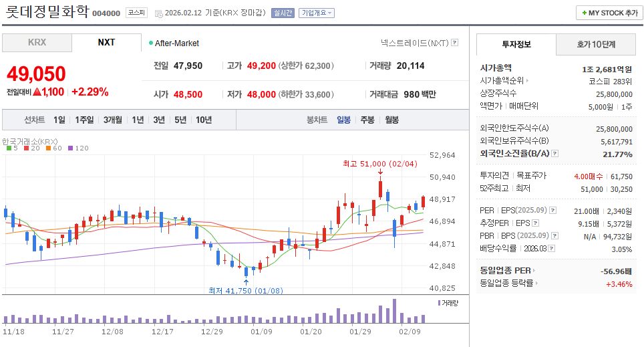
Task: Click 거래량 value 20,114
Action: pyautogui.click(x=411, y=66)
